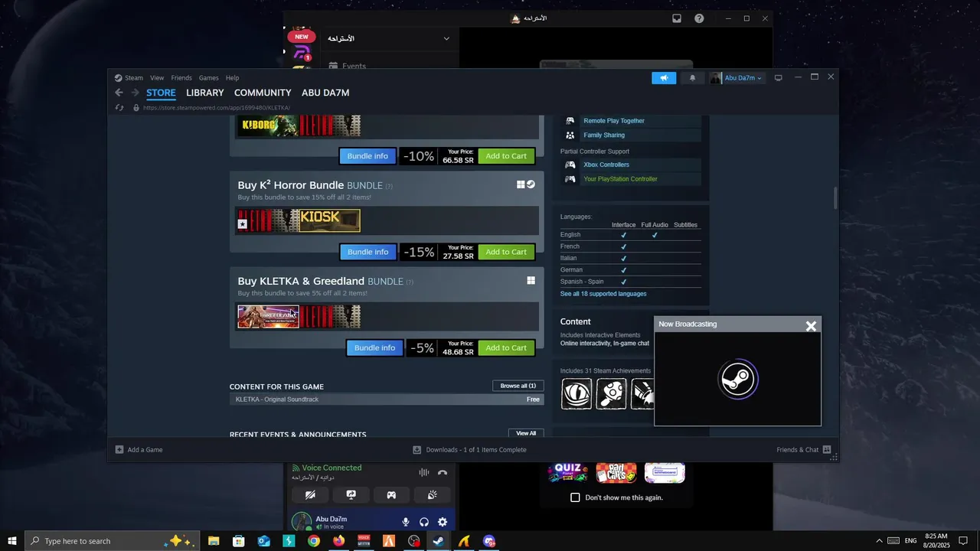Open KLETKA - Original Soundtrack row

pos(387,399)
